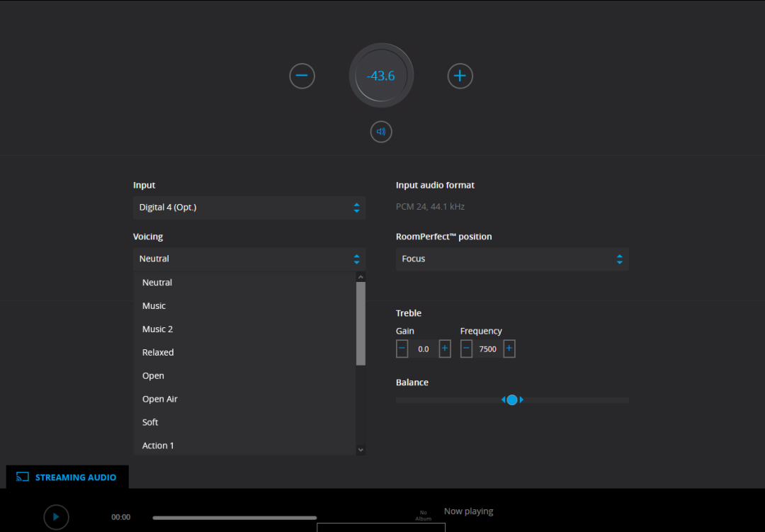Screen dimensions: 765x532
Task: Choose Action 1 in voicing list
Action: tap(158, 446)
